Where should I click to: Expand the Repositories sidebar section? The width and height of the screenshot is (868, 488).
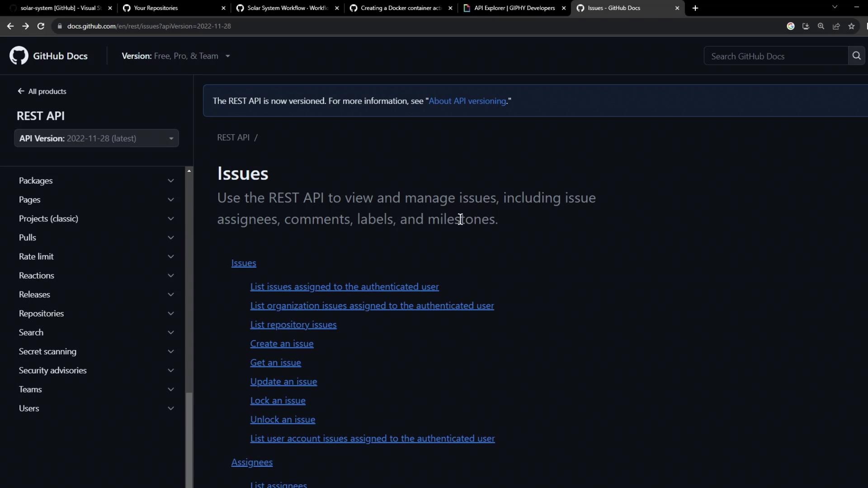(x=170, y=314)
